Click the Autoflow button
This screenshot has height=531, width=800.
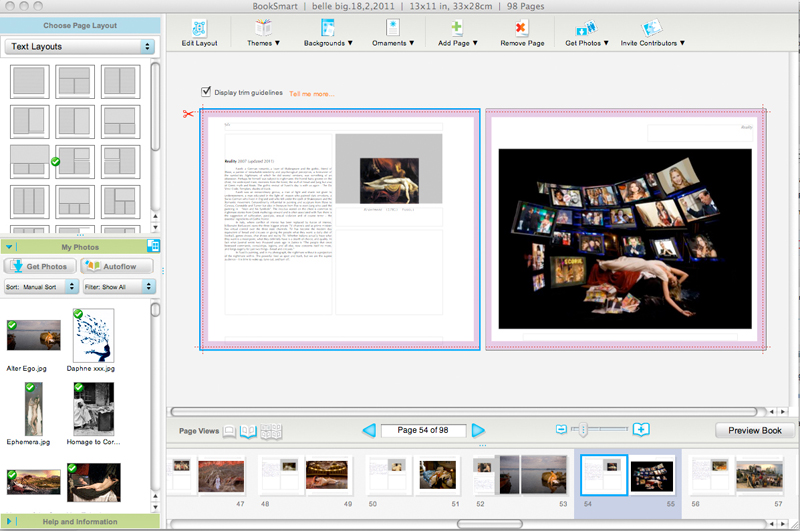pos(115,266)
